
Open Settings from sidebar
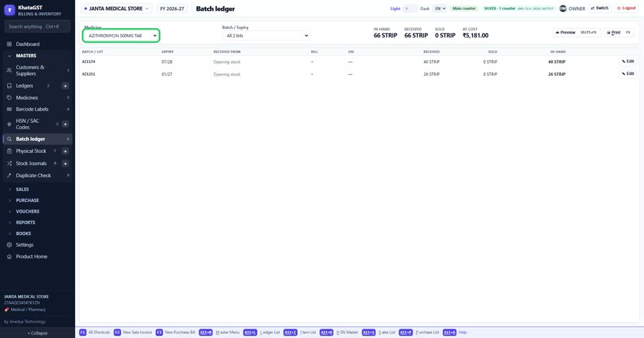pos(38,245)
